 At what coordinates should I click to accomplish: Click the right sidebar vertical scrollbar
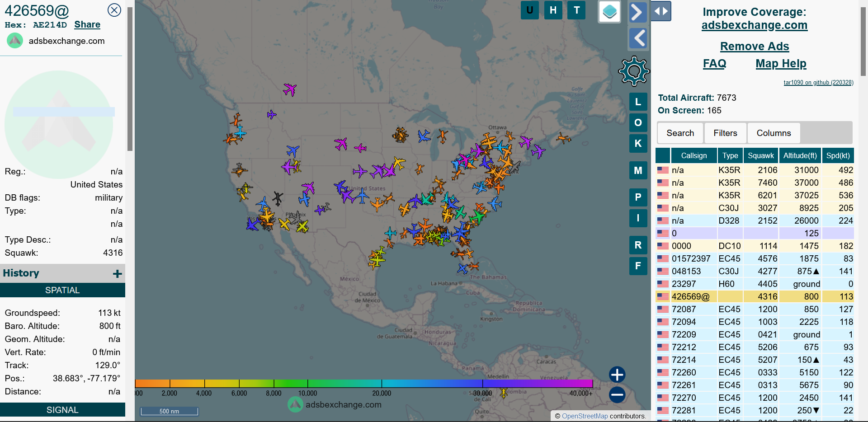click(x=863, y=42)
